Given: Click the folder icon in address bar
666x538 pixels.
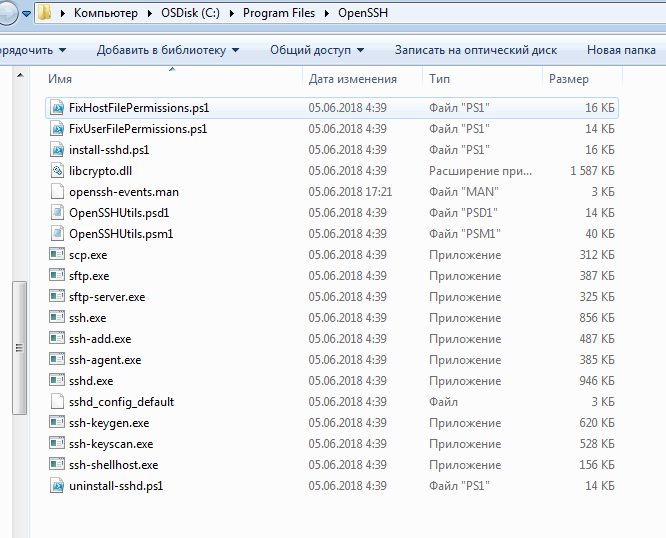Looking at the screenshot, I should [46, 14].
